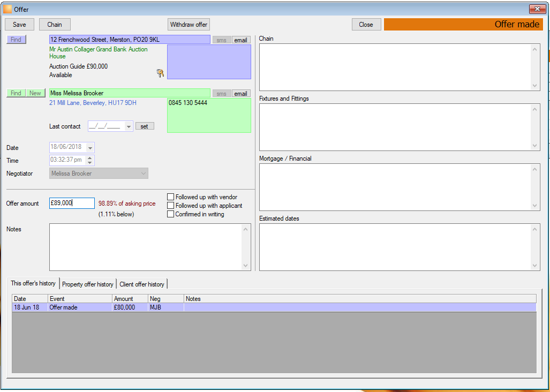Click the purple property contact details box
Screen dimensions: 550x392
pos(209,62)
